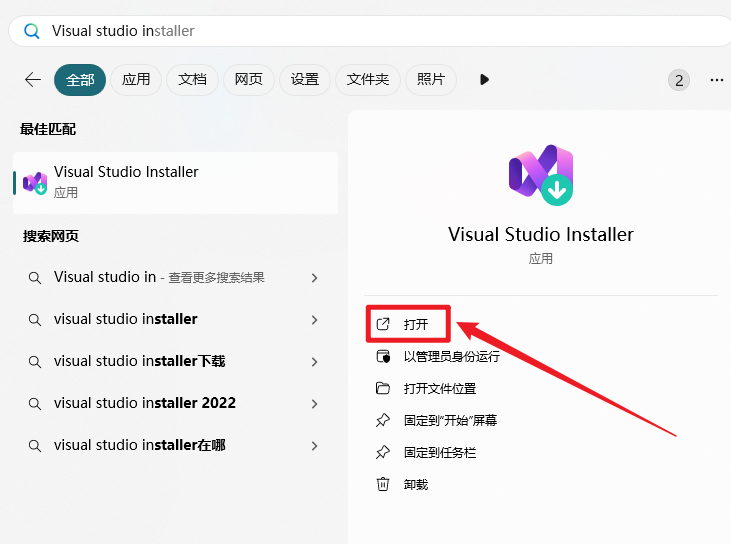
Task: Expand 'Visual studio in' suggestion chevron
Action: (314, 278)
